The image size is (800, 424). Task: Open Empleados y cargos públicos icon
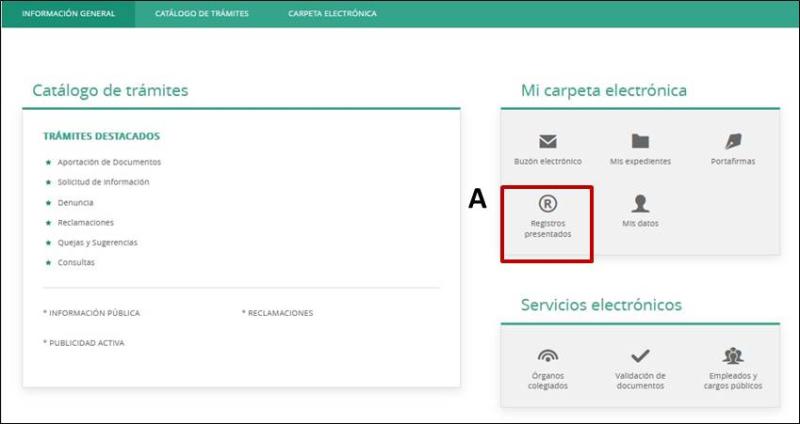click(x=732, y=356)
